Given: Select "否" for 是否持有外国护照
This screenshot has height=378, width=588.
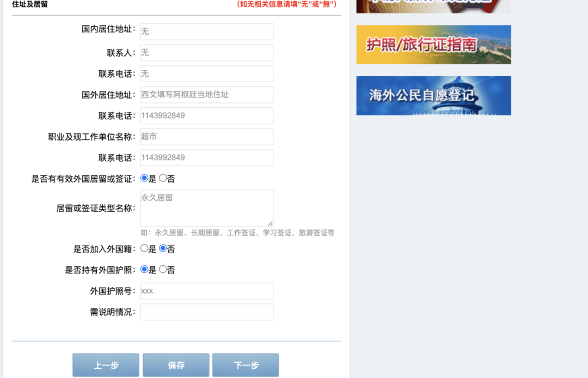Looking at the screenshot, I should pos(162,270).
